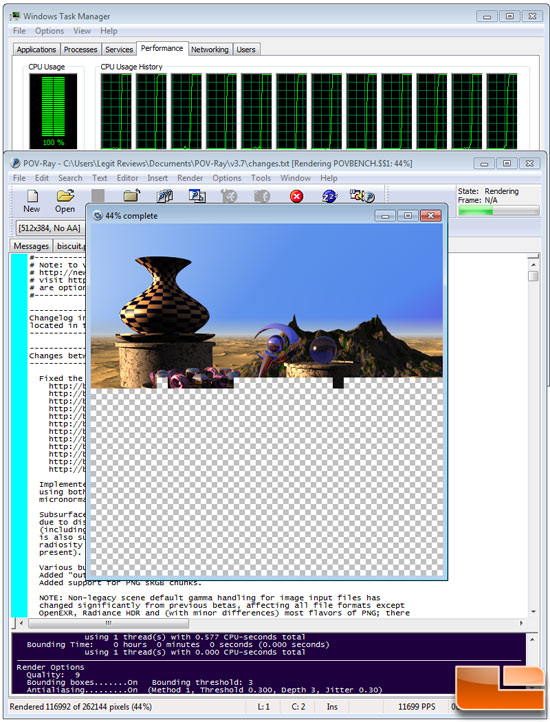Open the File menu in POV-Ray
This screenshot has width=550, height=722.
pyautogui.click(x=19, y=178)
